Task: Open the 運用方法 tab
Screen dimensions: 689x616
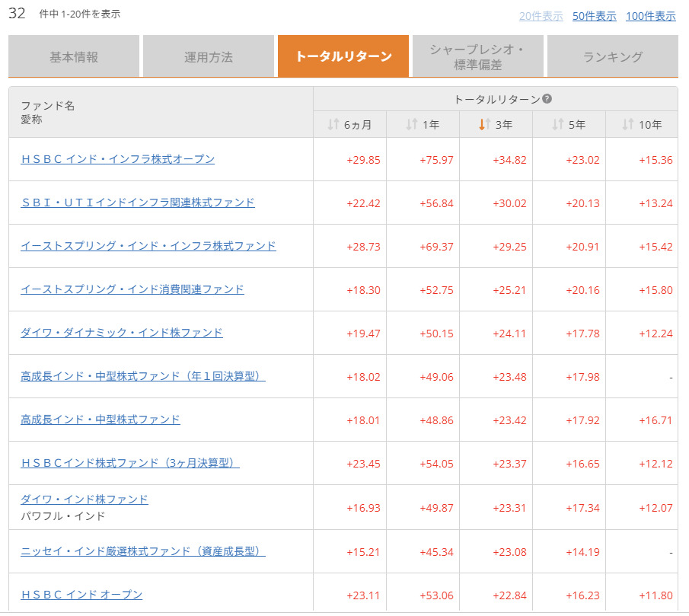Action: (208, 57)
